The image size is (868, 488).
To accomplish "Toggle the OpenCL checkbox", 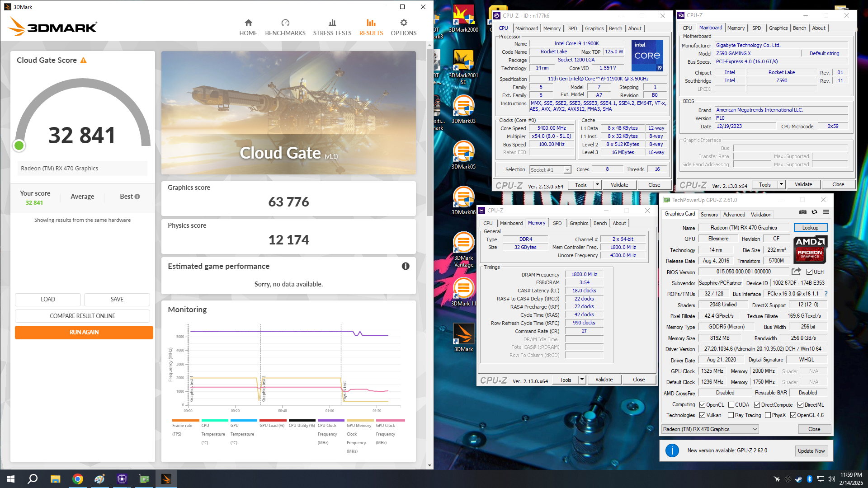I will pos(702,405).
